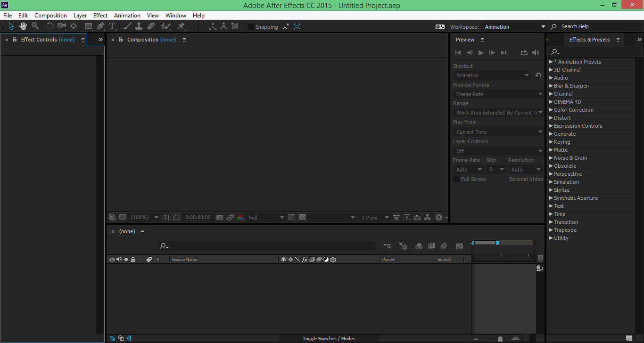Click the Region of Interest icon
644x343 pixels.
coord(292,217)
